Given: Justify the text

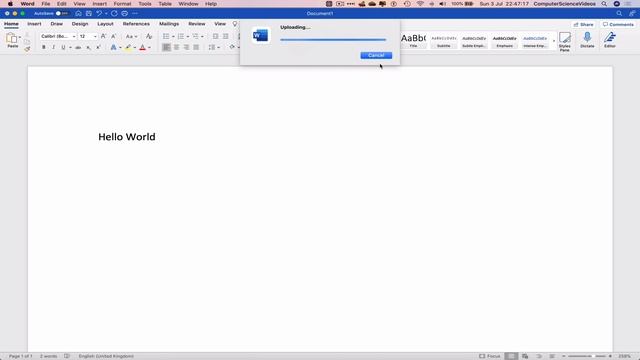Looking at the screenshot, I should [x=196, y=47].
